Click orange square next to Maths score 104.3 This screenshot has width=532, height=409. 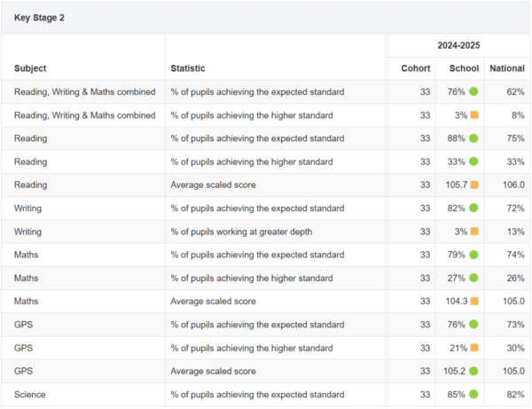[x=474, y=302]
